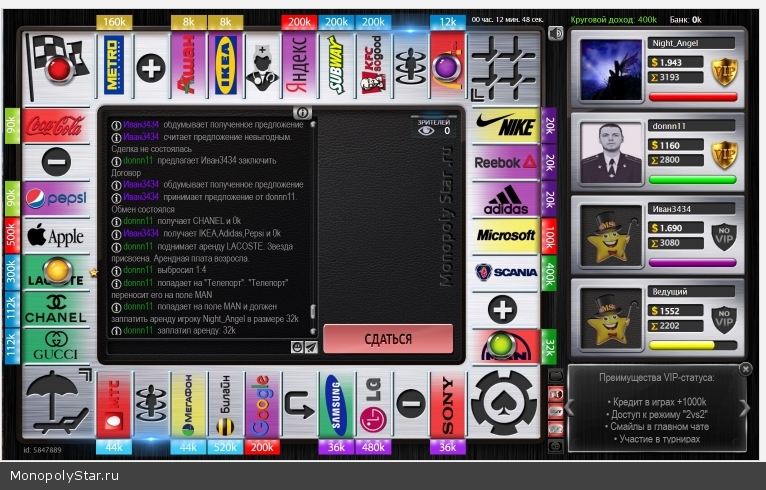Click the U-turn arrow cell on bottom row

click(299, 405)
